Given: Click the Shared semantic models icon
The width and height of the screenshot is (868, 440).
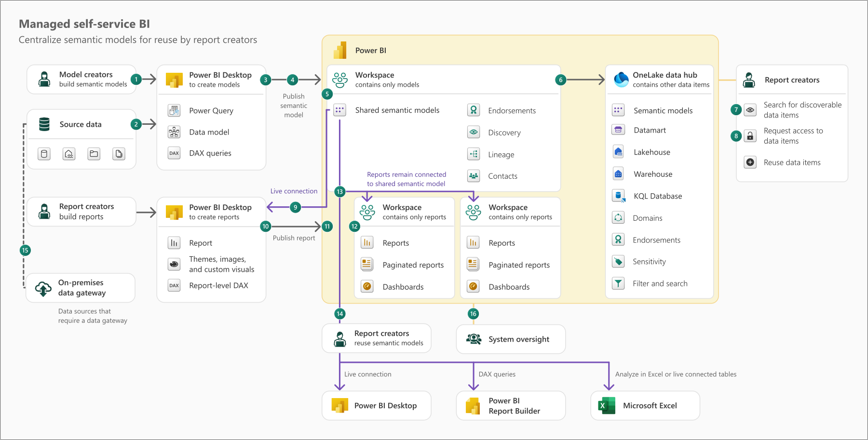Looking at the screenshot, I should tap(340, 110).
